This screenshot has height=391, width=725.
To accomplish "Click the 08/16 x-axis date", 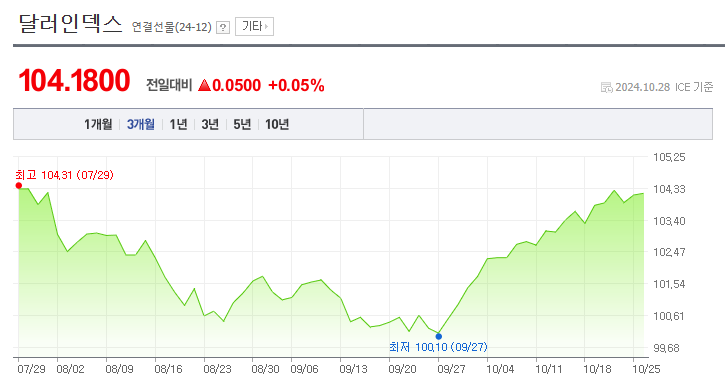I will click(168, 369).
